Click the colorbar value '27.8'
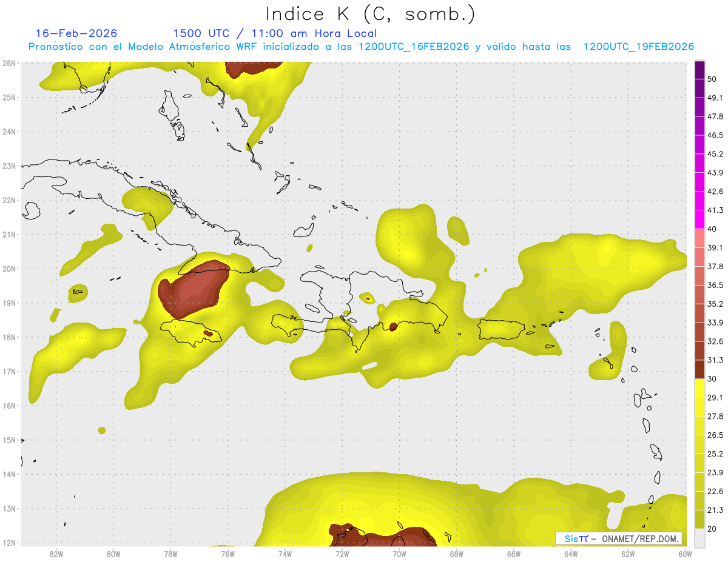Viewport: 728px width, 562px height. 715,416
